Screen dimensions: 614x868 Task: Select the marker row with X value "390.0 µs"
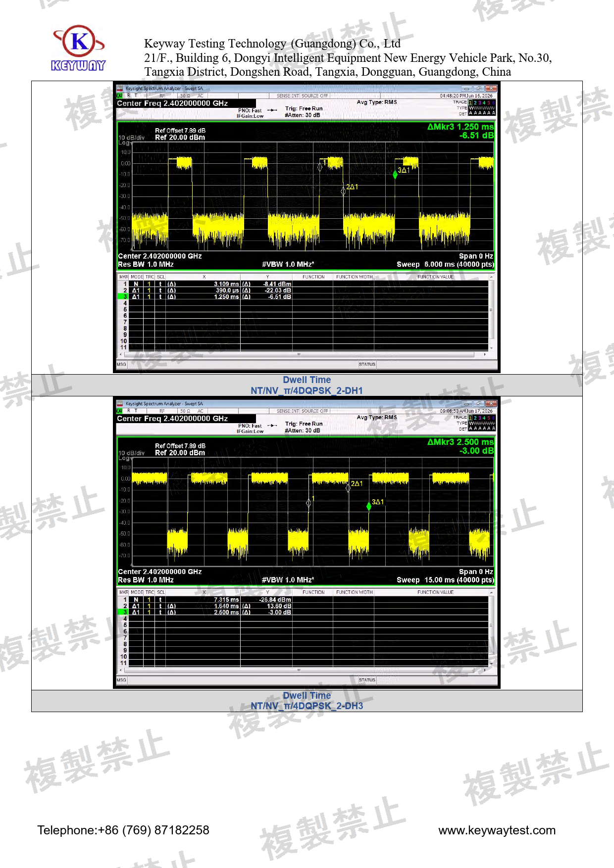[x=303, y=290]
